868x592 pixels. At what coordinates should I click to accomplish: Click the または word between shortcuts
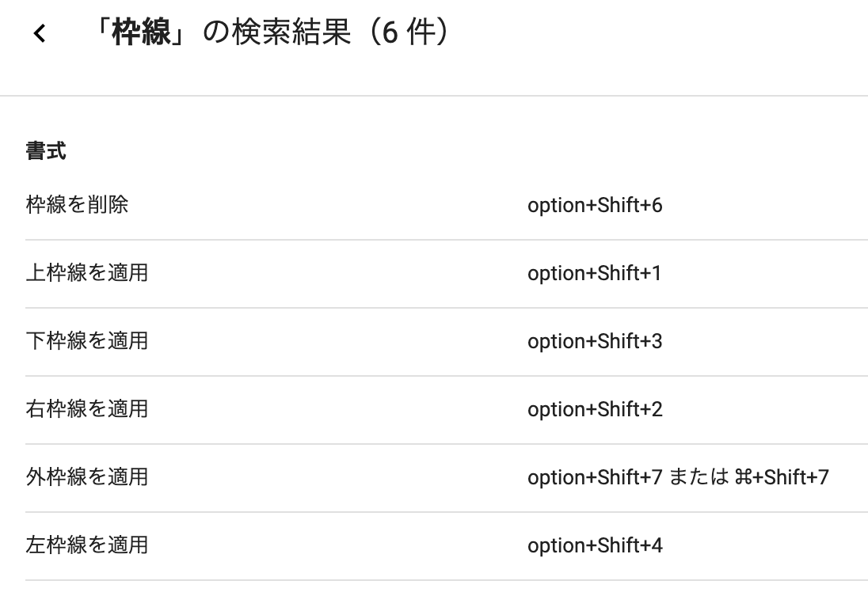699,477
